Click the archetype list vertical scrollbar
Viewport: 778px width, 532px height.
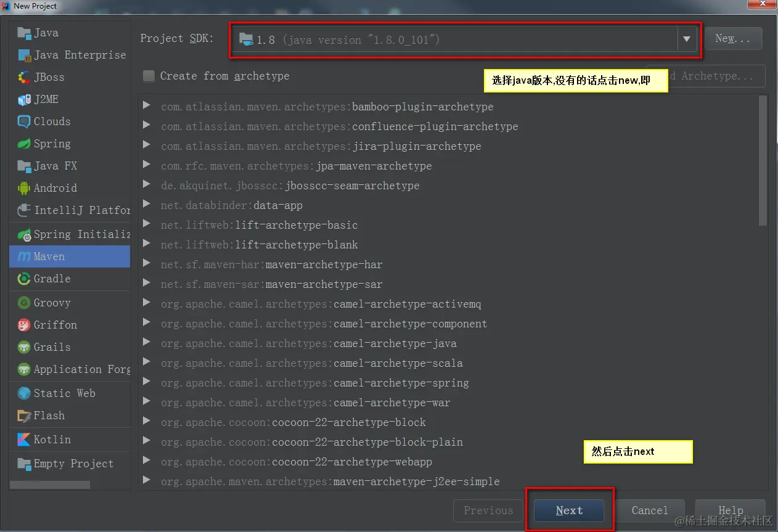[763, 161]
